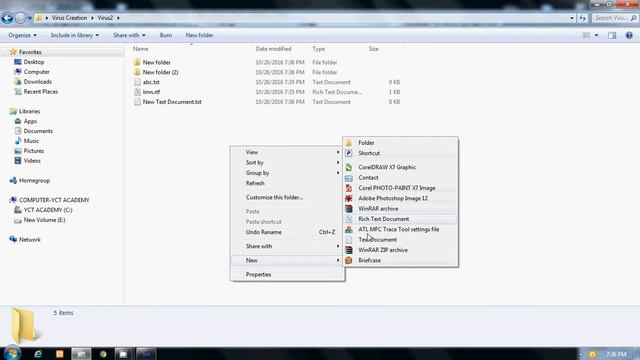Screen dimensions: 640x360
Task: Open the Share with toolbar dropdown
Action: [129, 36]
